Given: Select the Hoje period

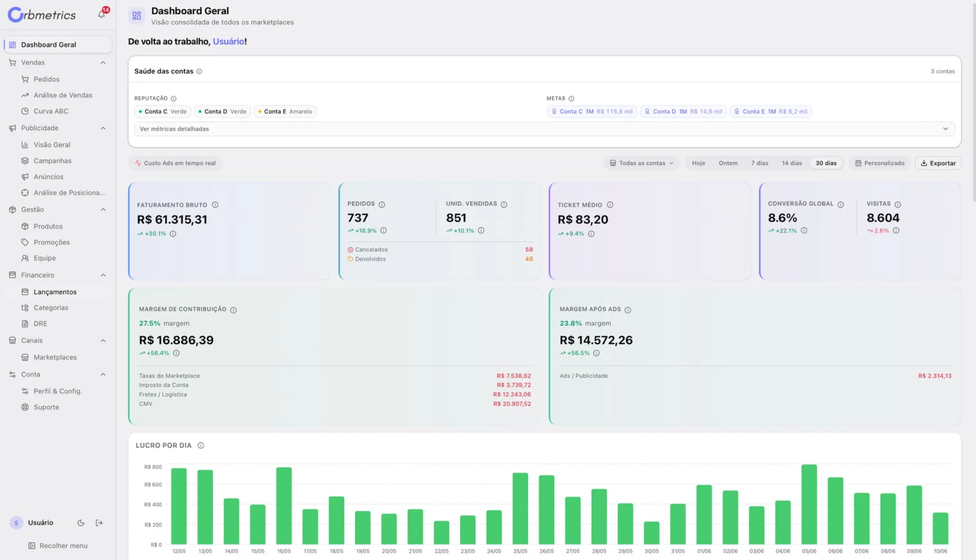Looking at the screenshot, I should pyautogui.click(x=698, y=163).
